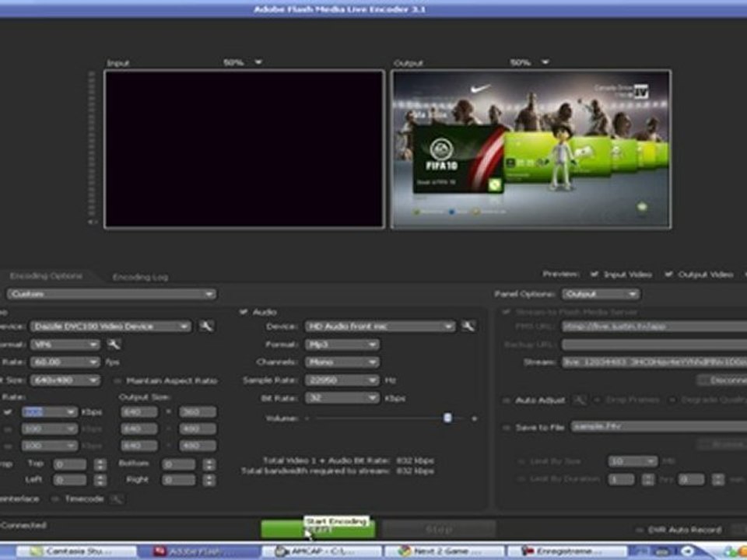Enable DVR Auto Record checkbox
Image resolution: width=747 pixels, height=560 pixels.
638,530
